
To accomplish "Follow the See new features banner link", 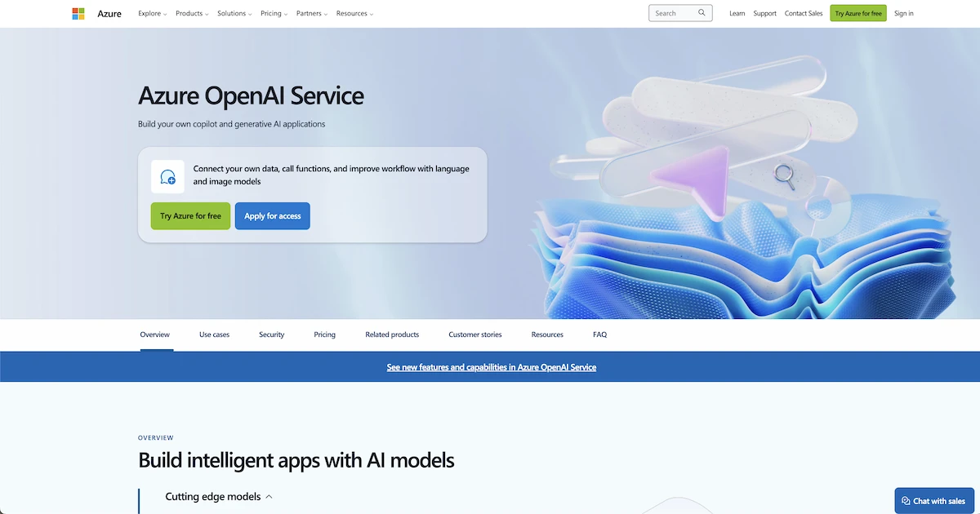I will [491, 367].
